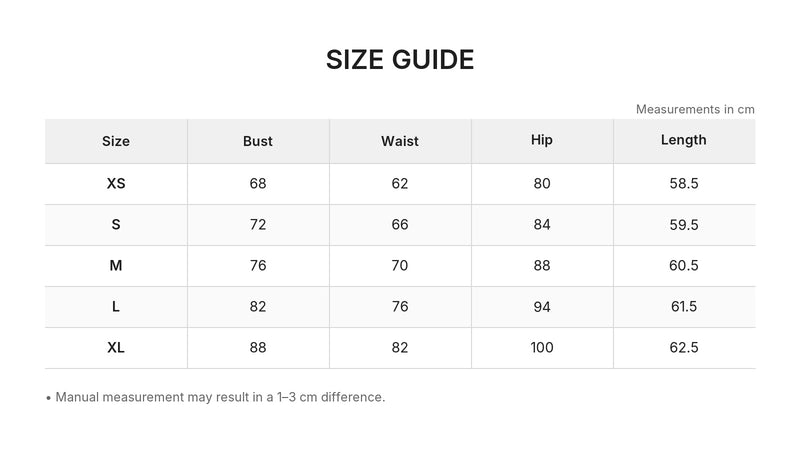800x456 pixels.
Task: Click the Measurements in cm note
Action: click(695, 109)
